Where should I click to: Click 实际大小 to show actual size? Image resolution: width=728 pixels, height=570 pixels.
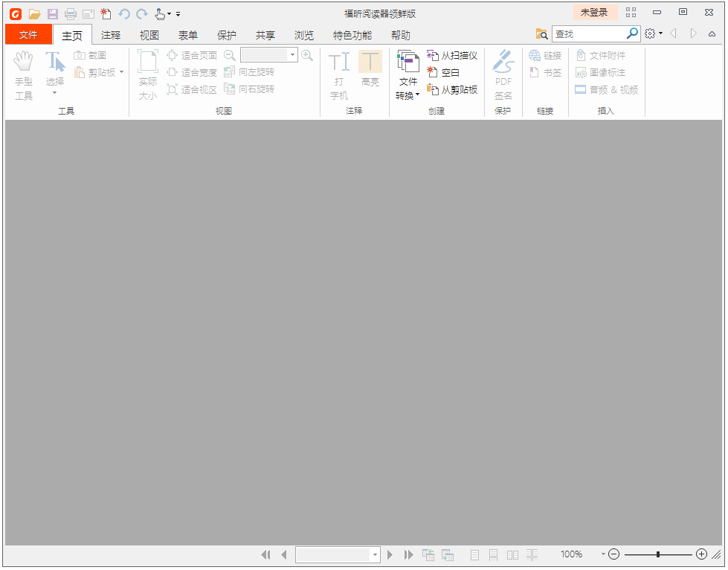[x=147, y=72]
